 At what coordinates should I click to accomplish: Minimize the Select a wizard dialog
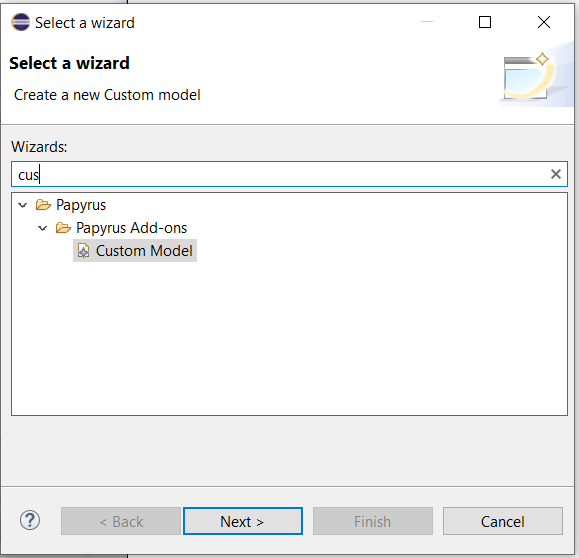pyautogui.click(x=427, y=22)
